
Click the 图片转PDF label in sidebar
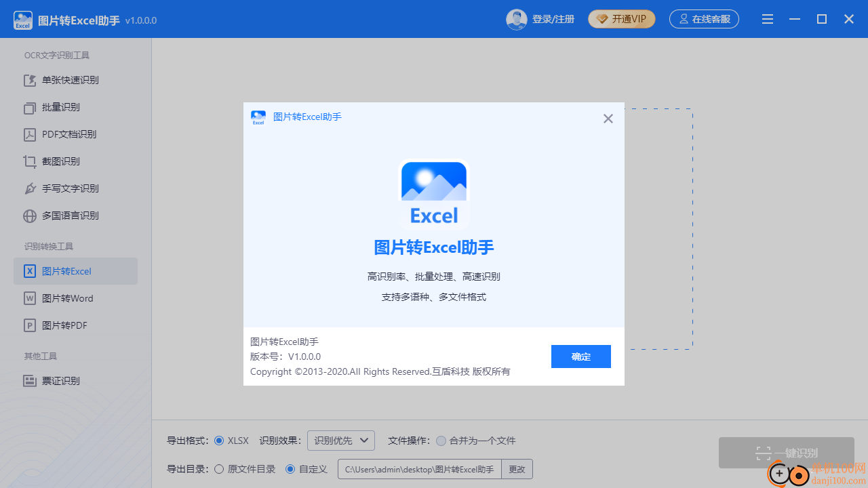pos(65,325)
